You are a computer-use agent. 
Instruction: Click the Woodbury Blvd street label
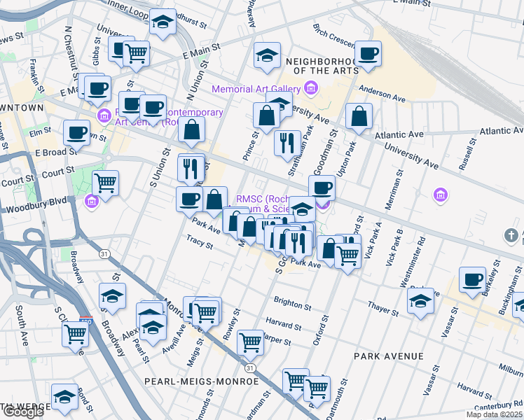tap(36, 205)
